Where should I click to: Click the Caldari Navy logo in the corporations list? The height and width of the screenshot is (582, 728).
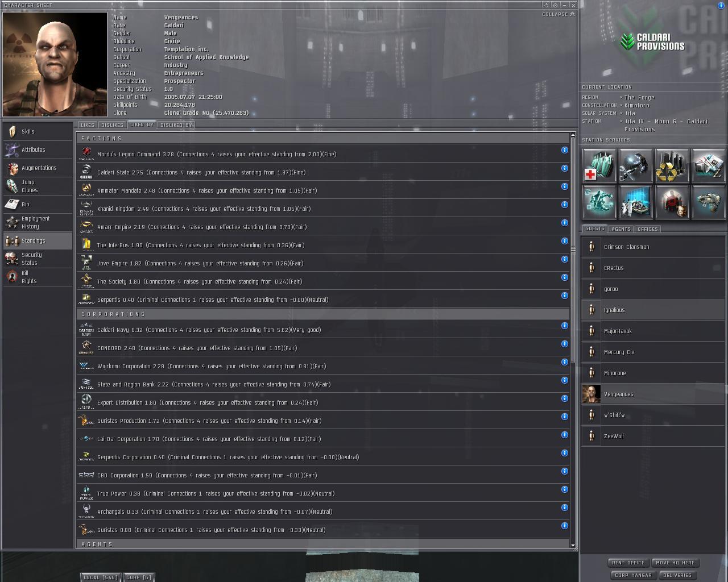click(x=86, y=330)
